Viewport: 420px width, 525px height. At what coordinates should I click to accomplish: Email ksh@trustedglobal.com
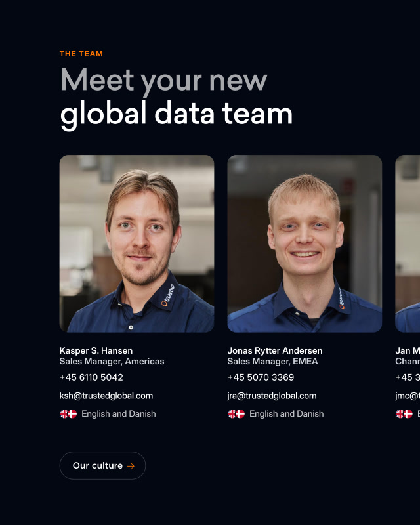click(106, 396)
